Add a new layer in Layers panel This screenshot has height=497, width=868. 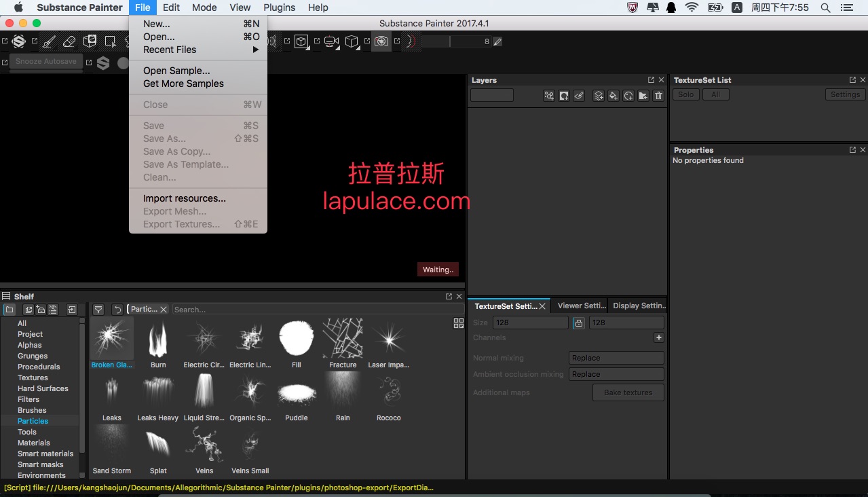[x=599, y=96]
